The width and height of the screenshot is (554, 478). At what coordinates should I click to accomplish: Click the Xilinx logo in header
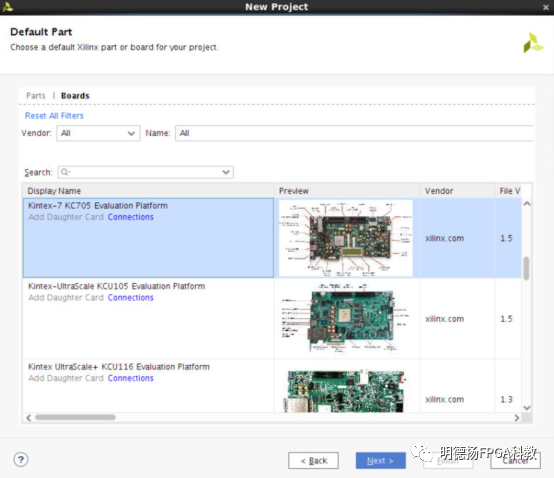click(533, 43)
